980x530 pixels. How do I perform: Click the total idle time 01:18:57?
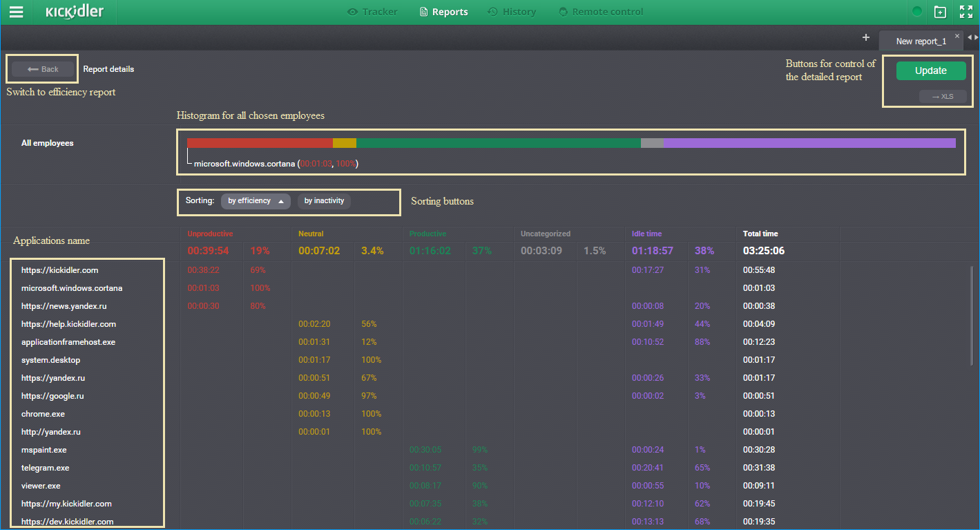(x=653, y=251)
